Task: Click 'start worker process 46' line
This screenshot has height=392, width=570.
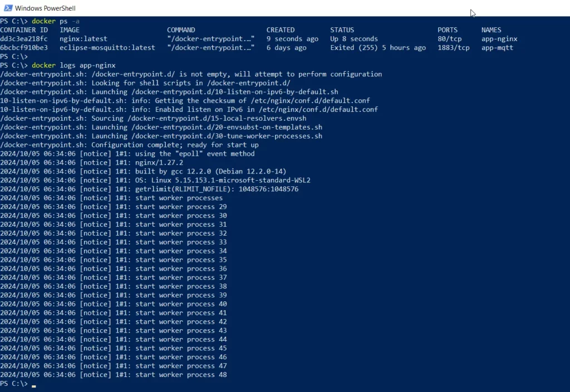Action: tap(114, 357)
